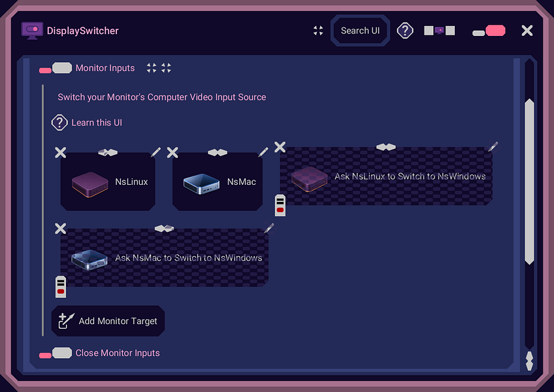Select Ask NsLinux to Switch to NsWindows
Viewport: 554px width, 392px height.
pyautogui.click(x=386, y=176)
